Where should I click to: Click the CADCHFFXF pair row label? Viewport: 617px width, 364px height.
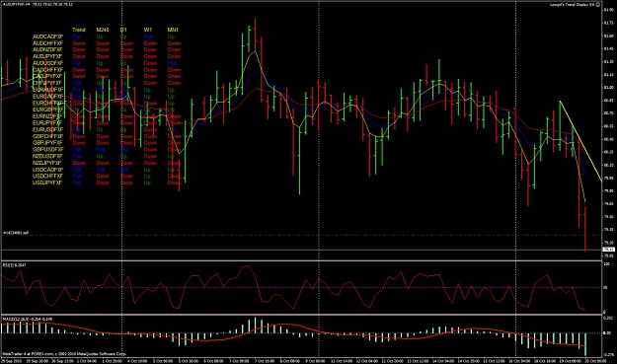(47, 70)
